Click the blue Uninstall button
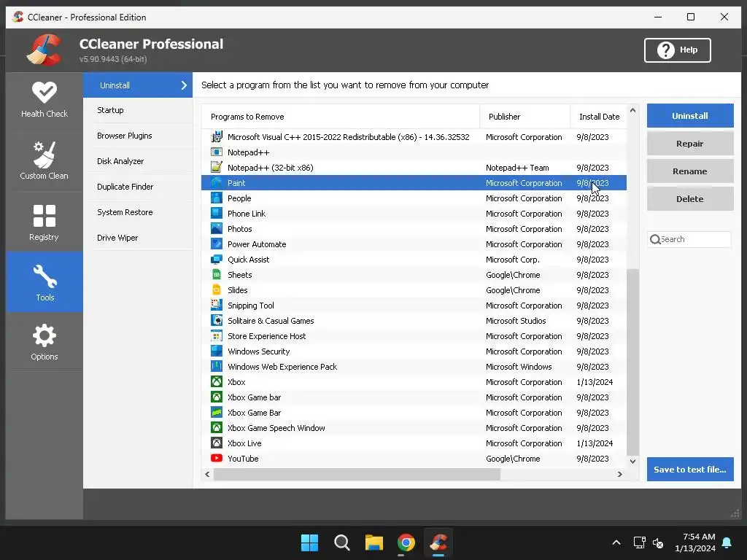 [x=690, y=116]
